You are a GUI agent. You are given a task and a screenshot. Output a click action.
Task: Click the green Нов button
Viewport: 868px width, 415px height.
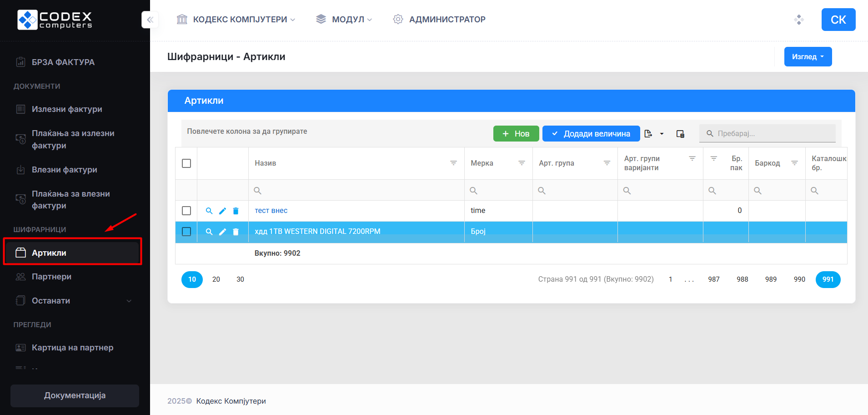pyautogui.click(x=516, y=134)
